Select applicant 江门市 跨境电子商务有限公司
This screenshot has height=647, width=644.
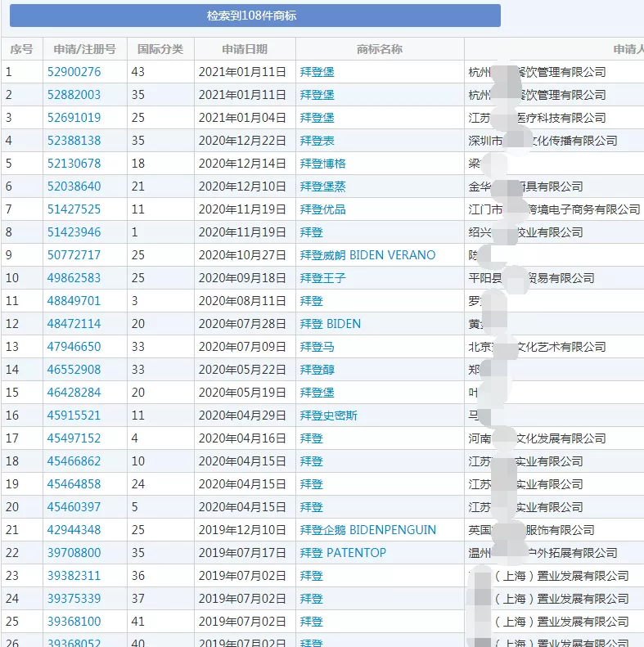coord(555,209)
